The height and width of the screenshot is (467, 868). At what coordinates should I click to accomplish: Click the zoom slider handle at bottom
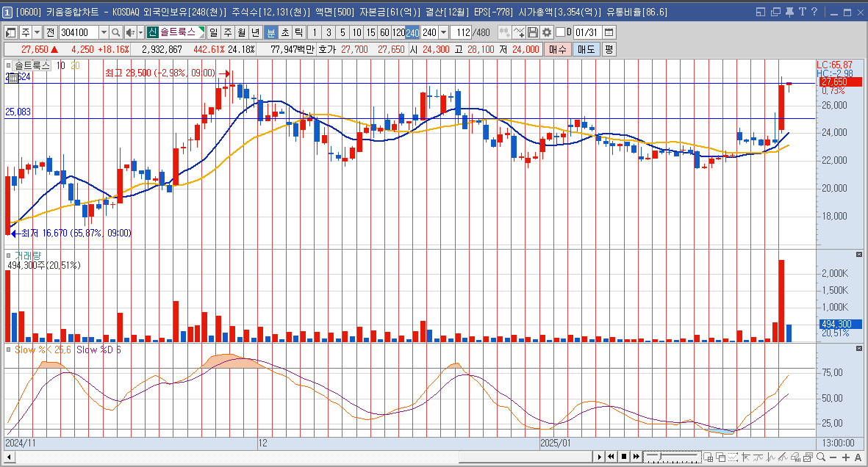pyautogui.click(x=660, y=456)
